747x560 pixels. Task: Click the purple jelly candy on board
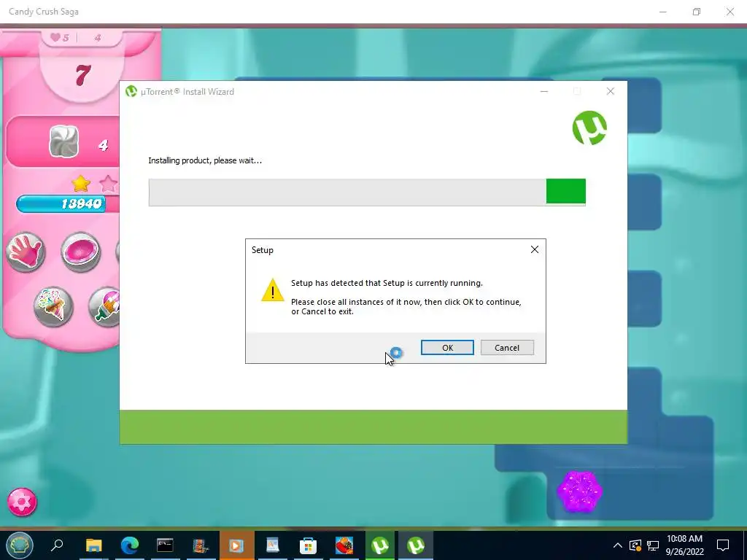pyautogui.click(x=580, y=492)
